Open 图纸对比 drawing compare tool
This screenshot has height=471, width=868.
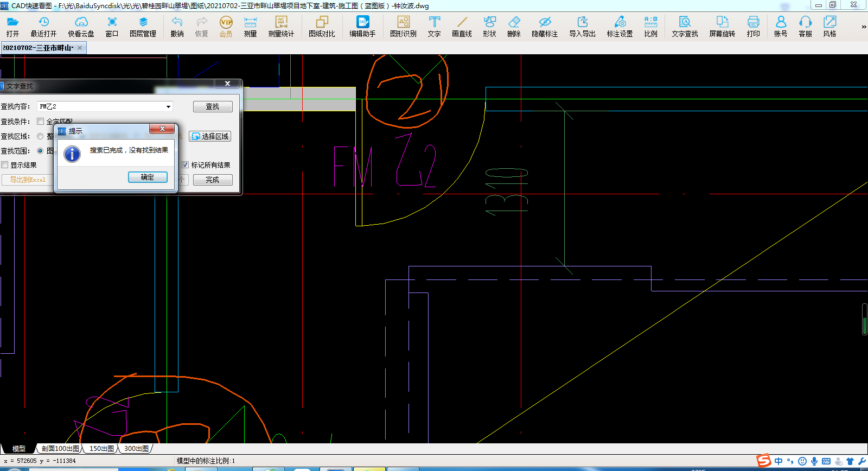(322, 26)
